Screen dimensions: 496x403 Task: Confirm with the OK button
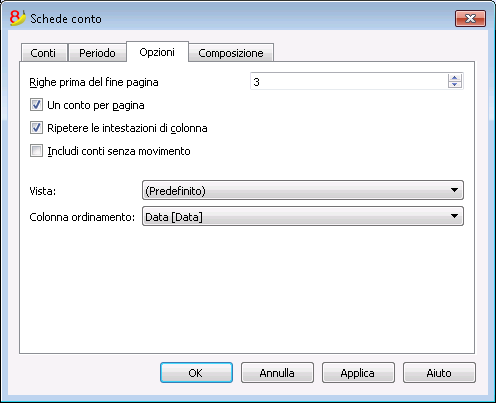196,373
